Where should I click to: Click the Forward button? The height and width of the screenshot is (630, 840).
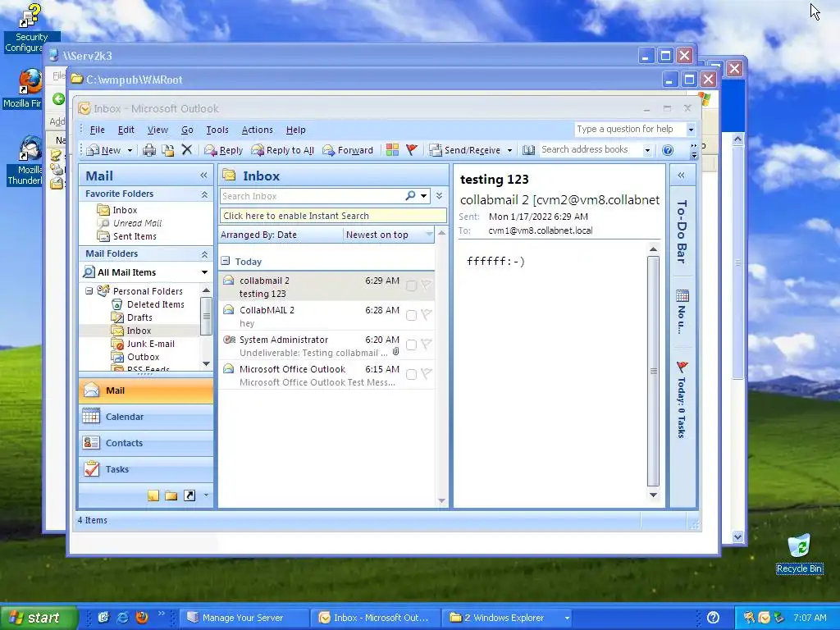tap(348, 150)
